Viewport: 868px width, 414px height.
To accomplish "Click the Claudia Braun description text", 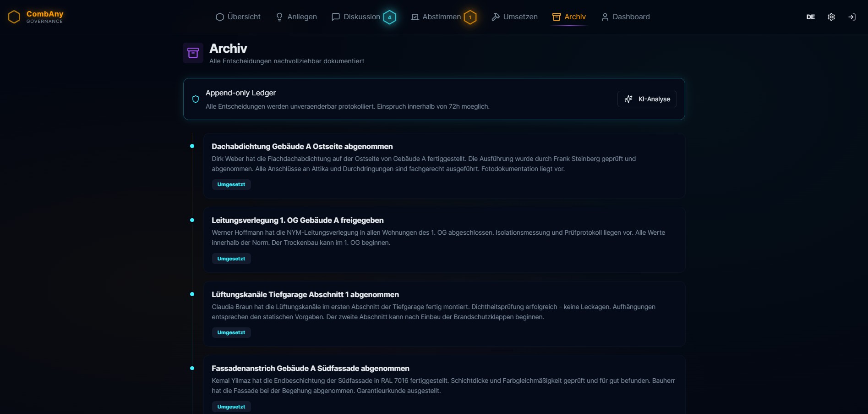I will point(433,312).
